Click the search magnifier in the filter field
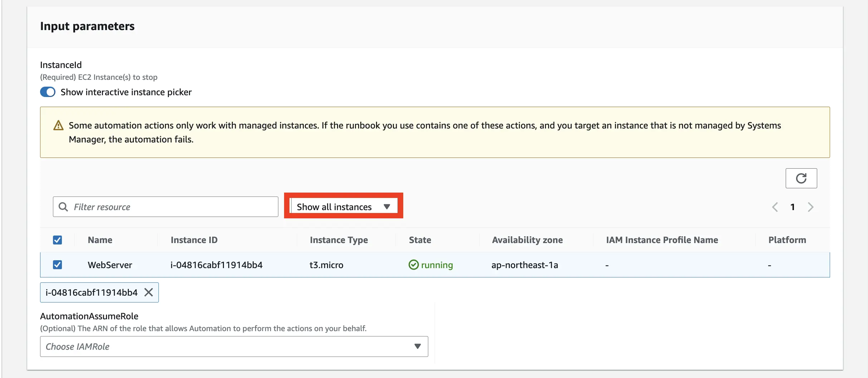The height and width of the screenshot is (378, 868). click(64, 207)
